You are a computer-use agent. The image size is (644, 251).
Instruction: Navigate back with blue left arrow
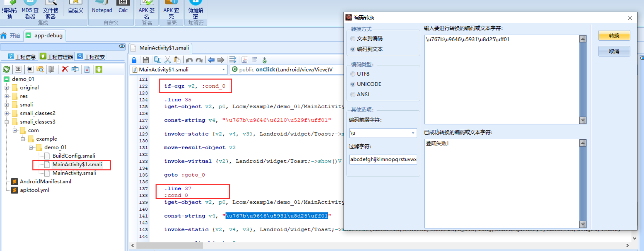[211, 60]
